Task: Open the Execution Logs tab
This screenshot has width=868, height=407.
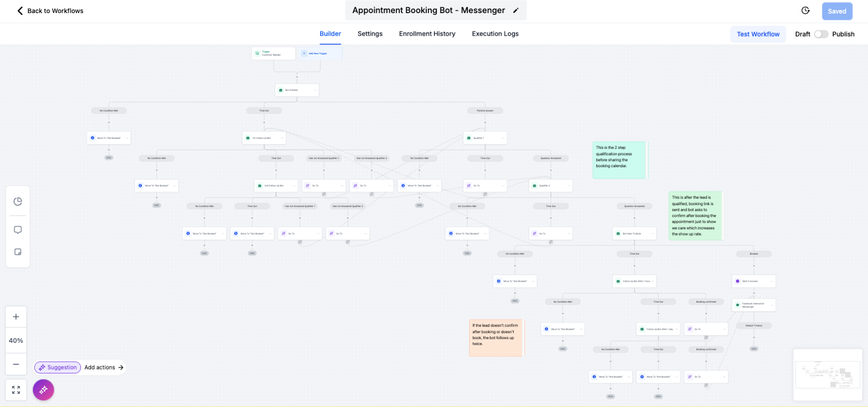Action: (x=495, y=34)
